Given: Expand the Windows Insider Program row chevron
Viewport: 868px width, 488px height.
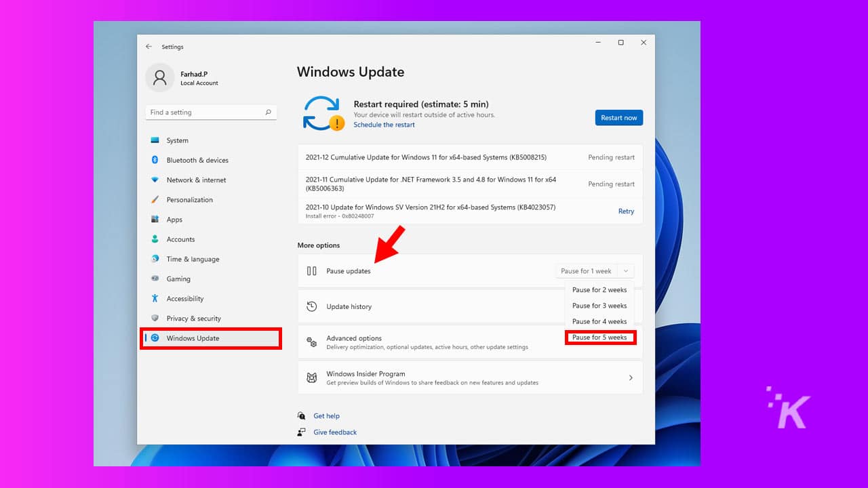Looking at the screenshot, I should [630, 378].
